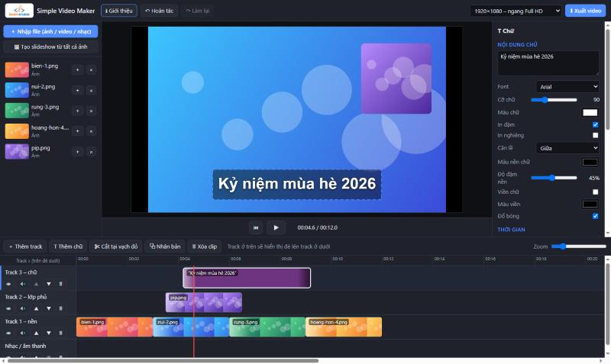Remove bien-1.png from media list
The width and height of the screenshot is (611, 364).
[91, 70]
